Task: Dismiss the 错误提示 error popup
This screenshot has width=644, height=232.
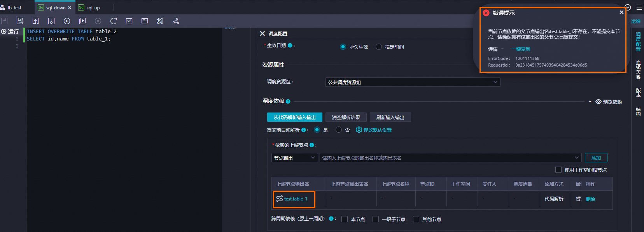Action: tap(621, 12)
